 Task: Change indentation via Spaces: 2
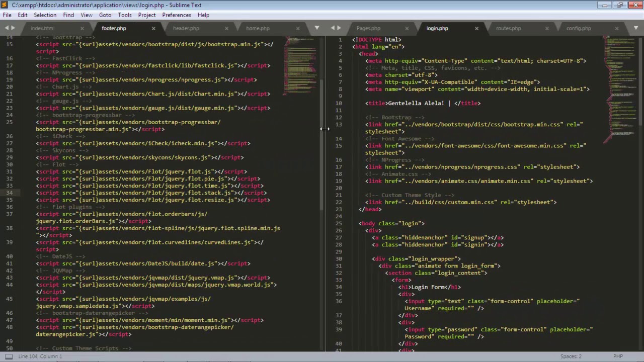[x=571, y=356]
